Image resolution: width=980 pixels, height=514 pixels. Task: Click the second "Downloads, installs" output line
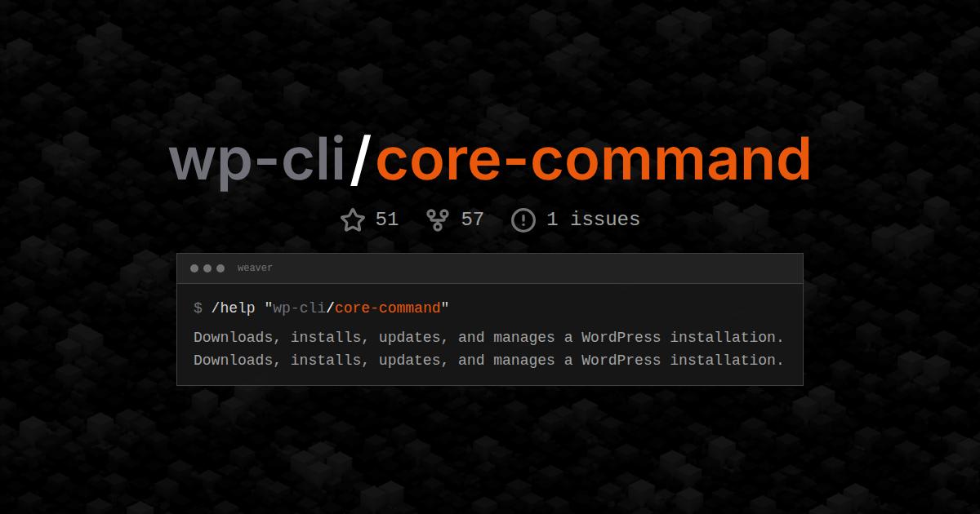coord(488,360)
